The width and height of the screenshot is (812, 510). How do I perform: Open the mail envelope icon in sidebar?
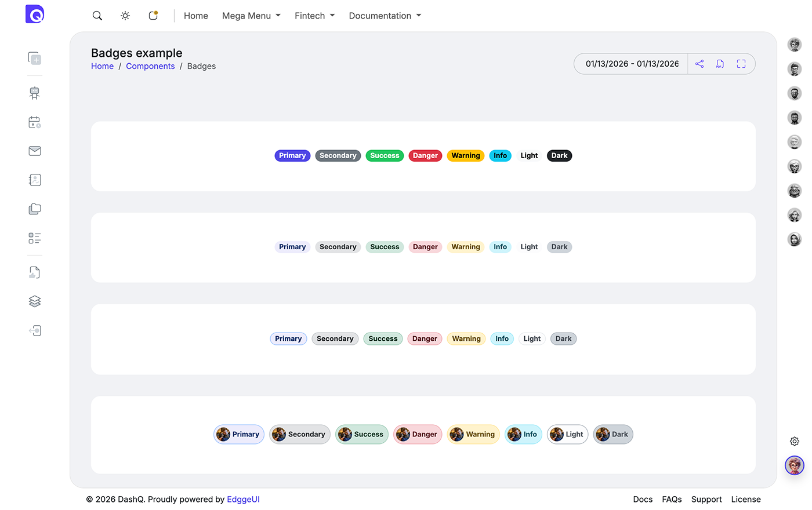[35, 151]
